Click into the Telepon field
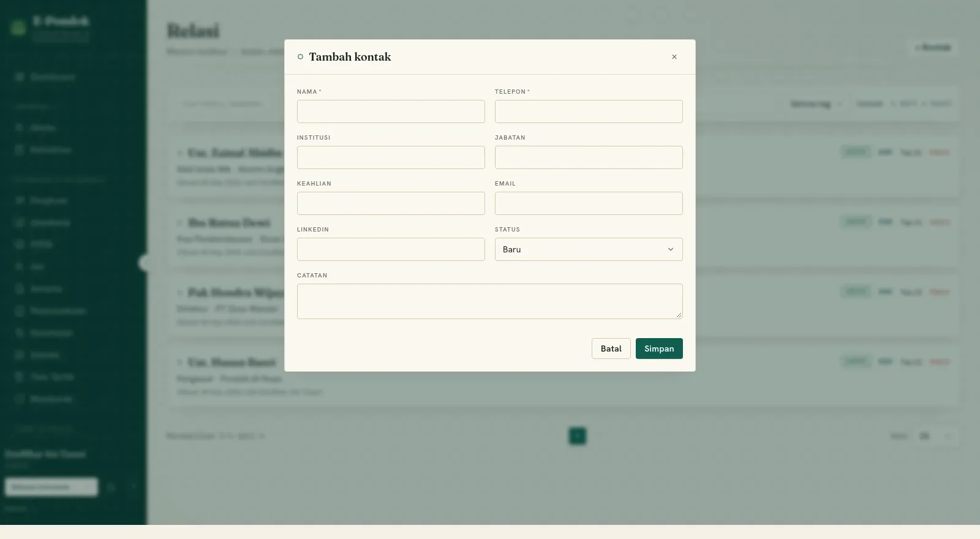 [589, 111]
